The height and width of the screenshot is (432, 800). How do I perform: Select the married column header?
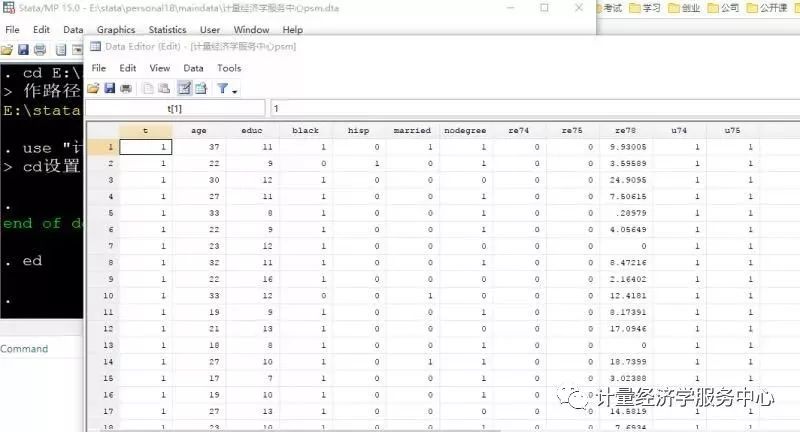(412, 131)
